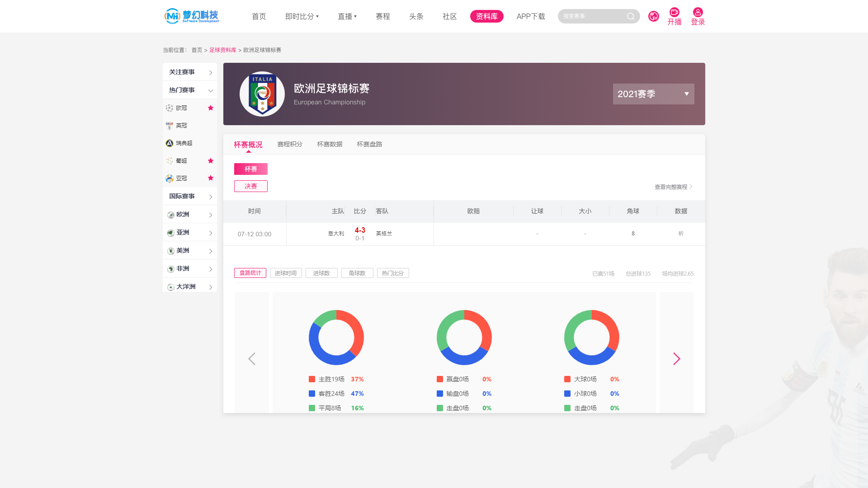Open the 即时比分 dropdown menu
The image size is (868, 488).
302,16
